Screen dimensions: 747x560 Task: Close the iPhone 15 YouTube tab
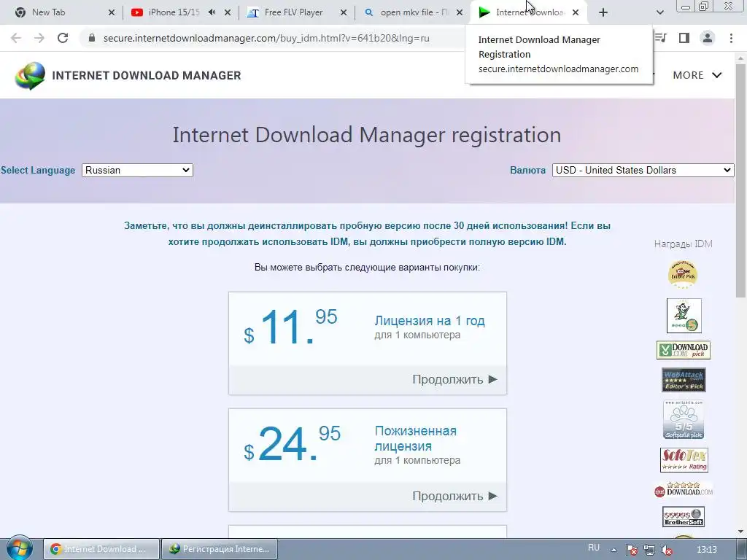[228, 12]
